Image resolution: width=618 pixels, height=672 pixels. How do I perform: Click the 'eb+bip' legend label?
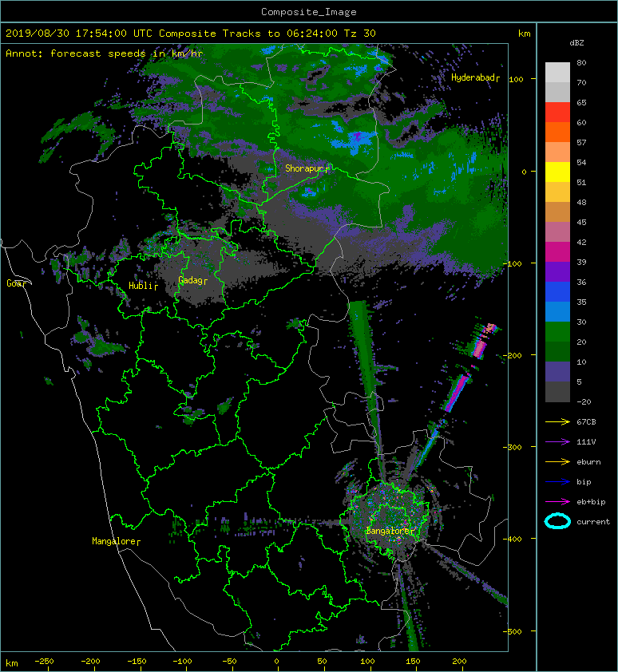[x=591, y=501]
